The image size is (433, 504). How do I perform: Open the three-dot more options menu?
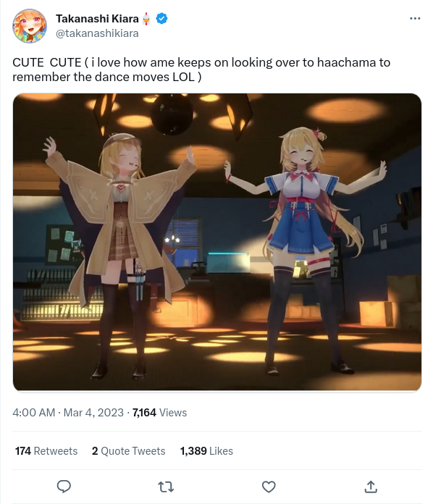coord(415,18)
